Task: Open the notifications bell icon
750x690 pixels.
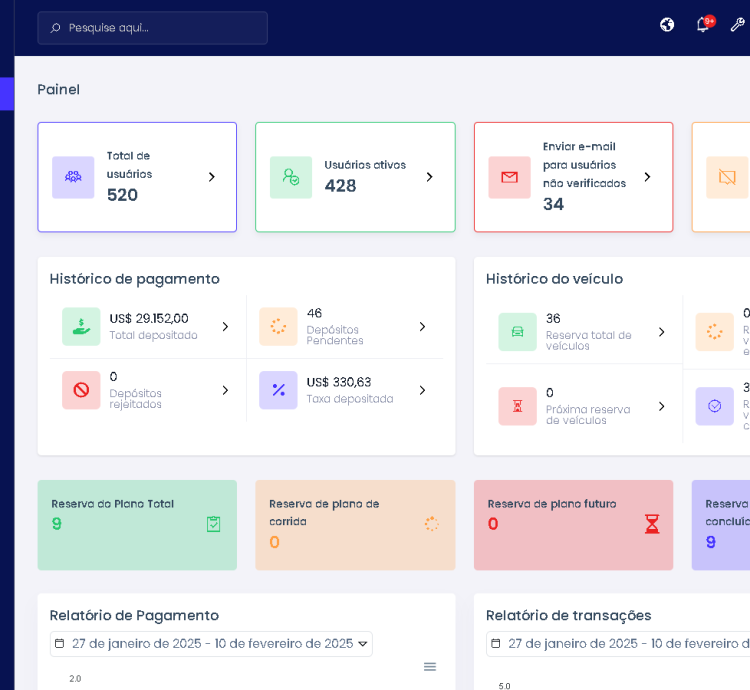Action: click(x=703, y=25)
